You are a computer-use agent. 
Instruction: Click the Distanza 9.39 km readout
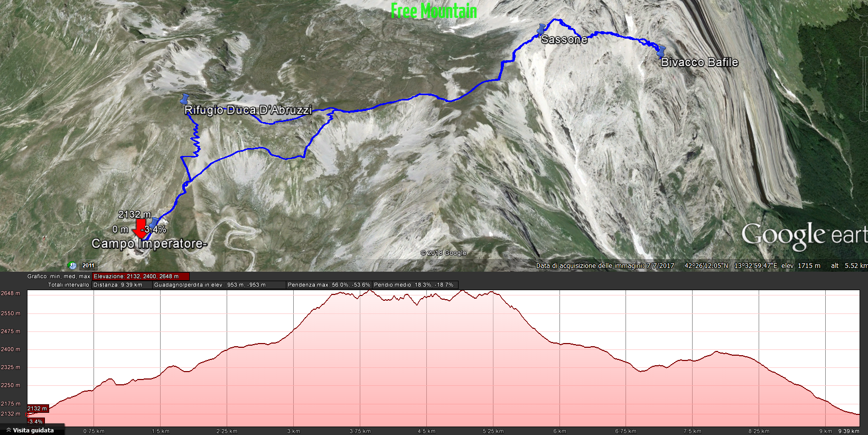[x=118, y=285]
